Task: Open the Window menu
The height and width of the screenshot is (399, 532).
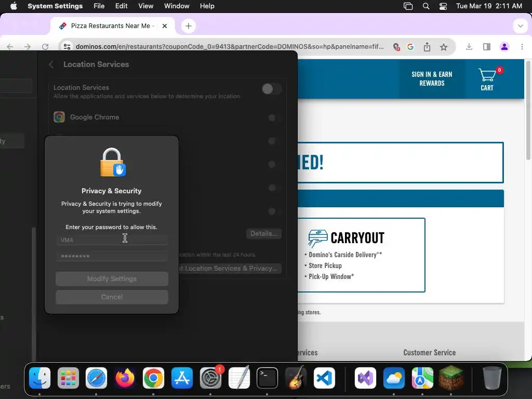Action: click(x=177, y=6)
